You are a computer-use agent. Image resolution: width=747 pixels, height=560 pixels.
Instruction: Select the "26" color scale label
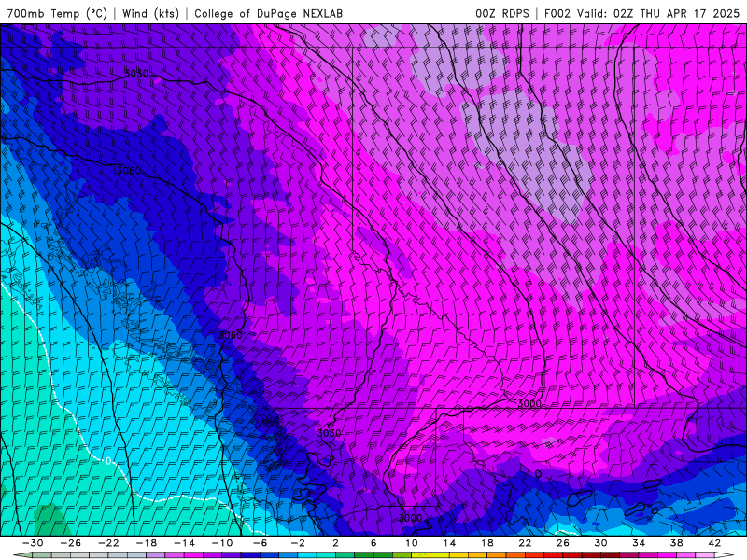[x=563, y=543]
